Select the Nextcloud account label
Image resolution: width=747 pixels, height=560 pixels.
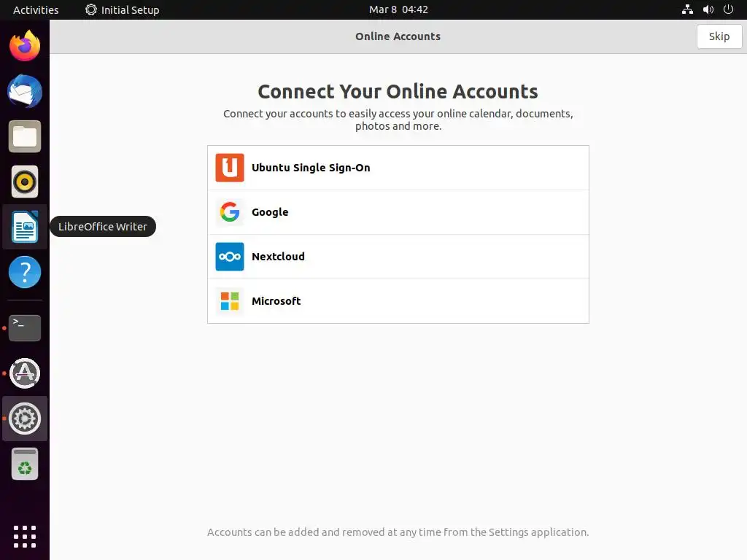[278, 257]
